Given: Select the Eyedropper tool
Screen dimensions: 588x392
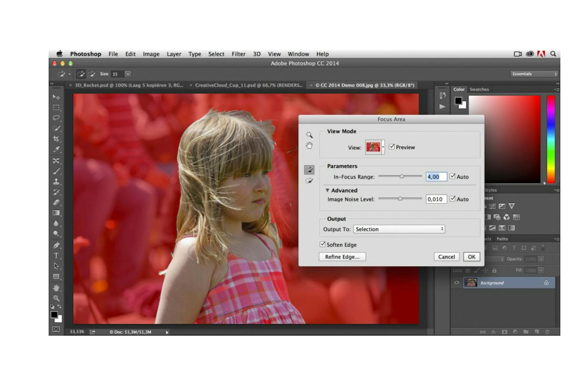Looking at the screenshot, I should click(x=56, y=149).
